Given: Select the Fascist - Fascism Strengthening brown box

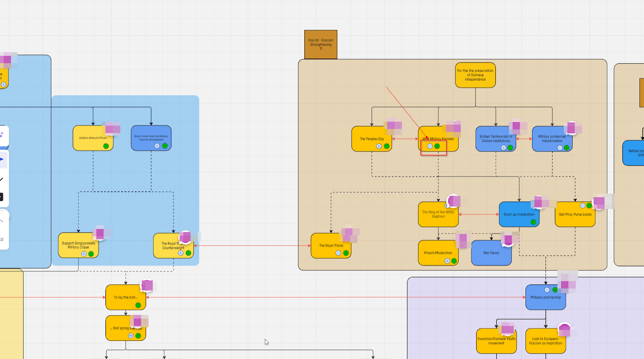Looking at the screenshot, I should point(321,44).
